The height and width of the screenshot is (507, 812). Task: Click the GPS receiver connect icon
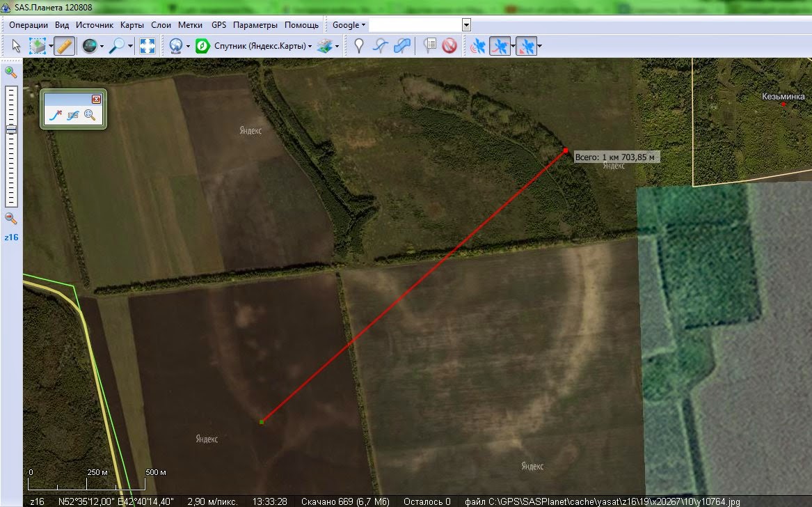pyautogui.click(x=477, y=46)
